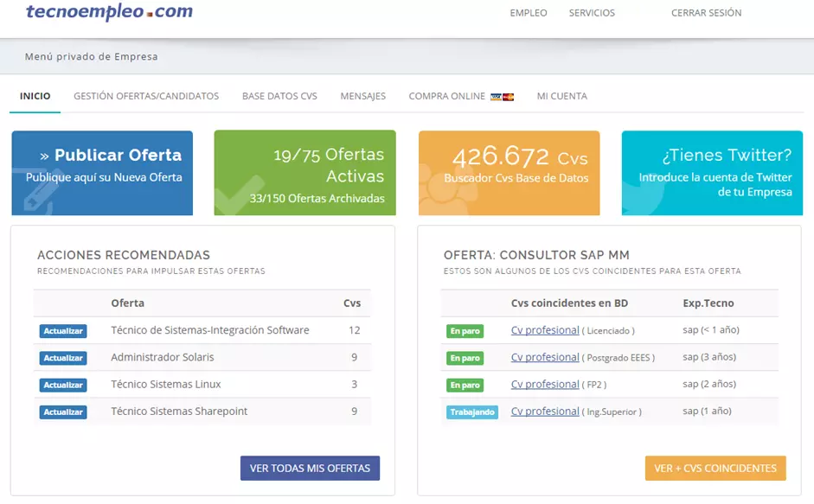Open the EMPLEO menu
This screenshot has height=504, width=814.
(x=529, y=13)
